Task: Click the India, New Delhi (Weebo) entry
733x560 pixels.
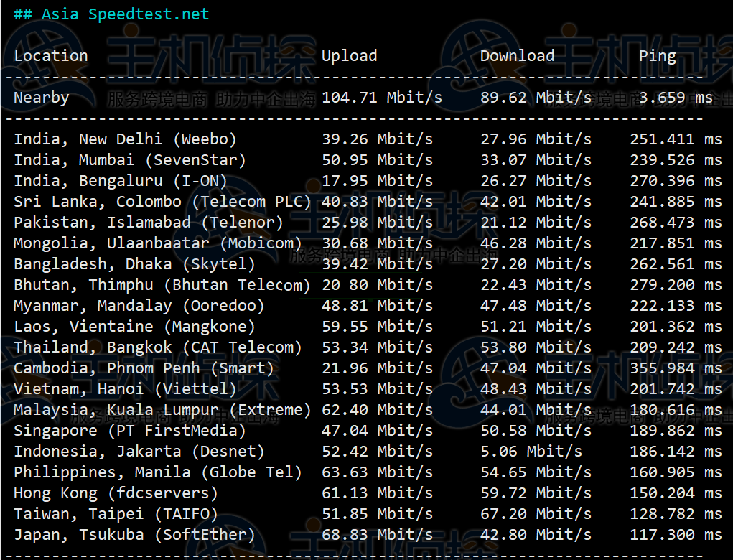Action: pyautogui.click(x=125, y=139)
